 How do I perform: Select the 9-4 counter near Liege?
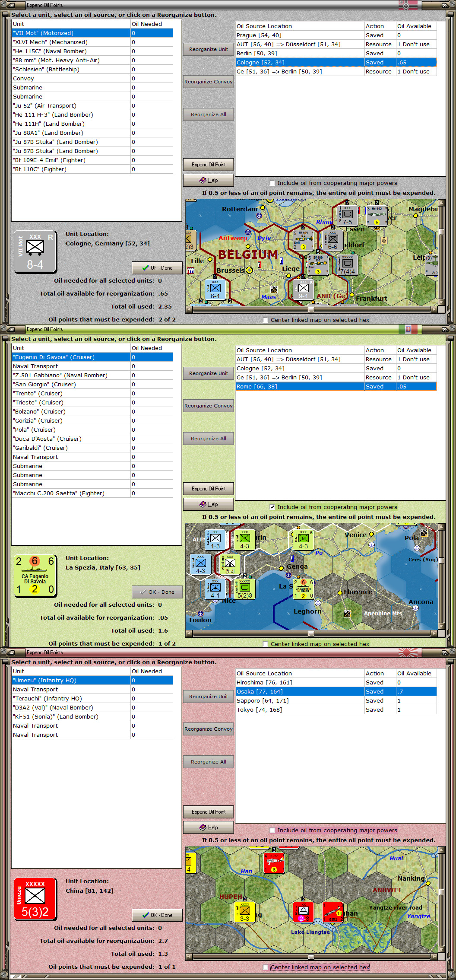(304, 289)
